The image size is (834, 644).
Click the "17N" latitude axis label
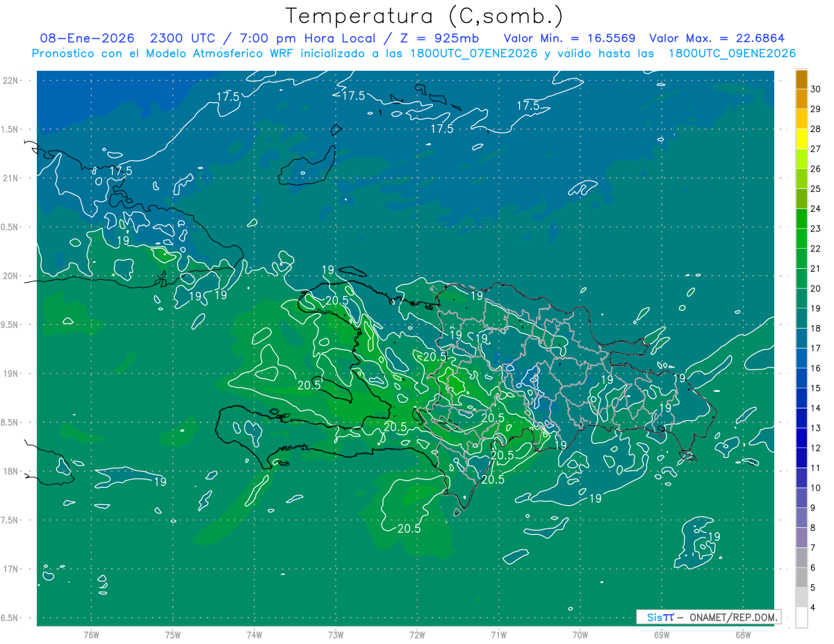[12, 569]
